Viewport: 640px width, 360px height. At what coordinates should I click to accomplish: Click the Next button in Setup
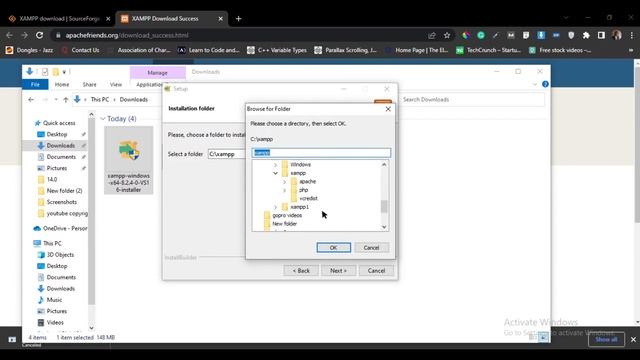338,271
